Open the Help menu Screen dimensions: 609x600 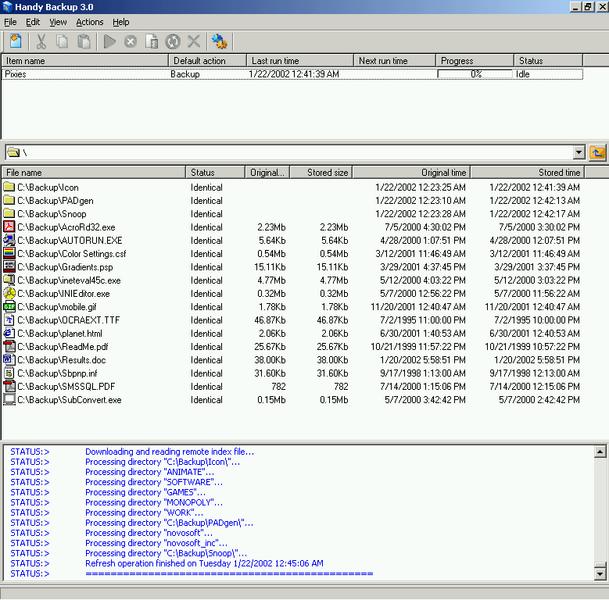(121, 22)
